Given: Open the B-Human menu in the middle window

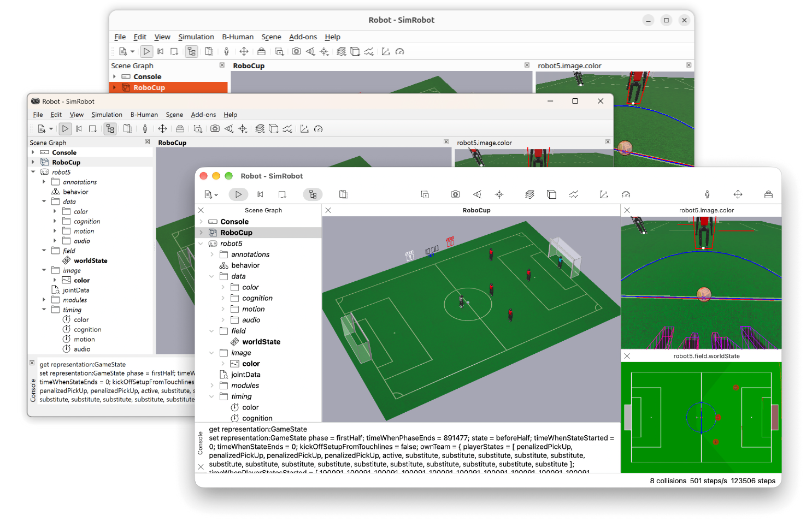Looking at the screenshot, I should tap(144, 115).
